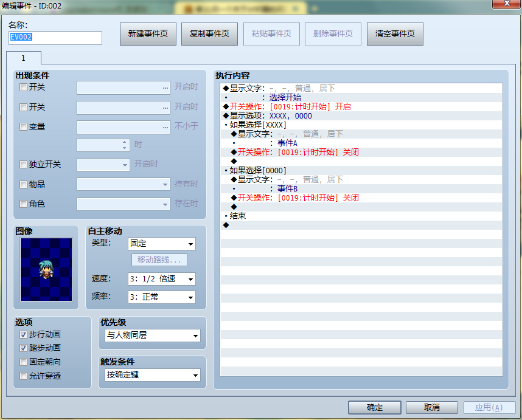Click the 清空事件页 button

(x=395, y=34)
